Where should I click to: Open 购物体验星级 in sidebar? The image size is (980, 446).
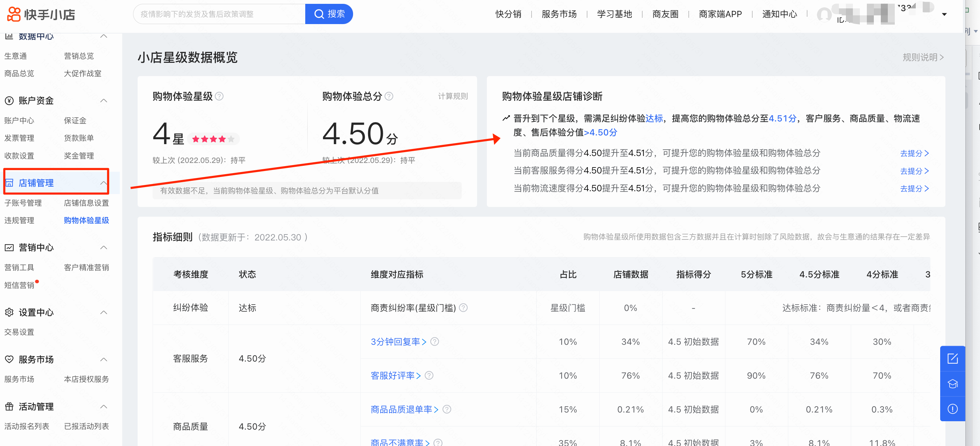pos(86,220)
